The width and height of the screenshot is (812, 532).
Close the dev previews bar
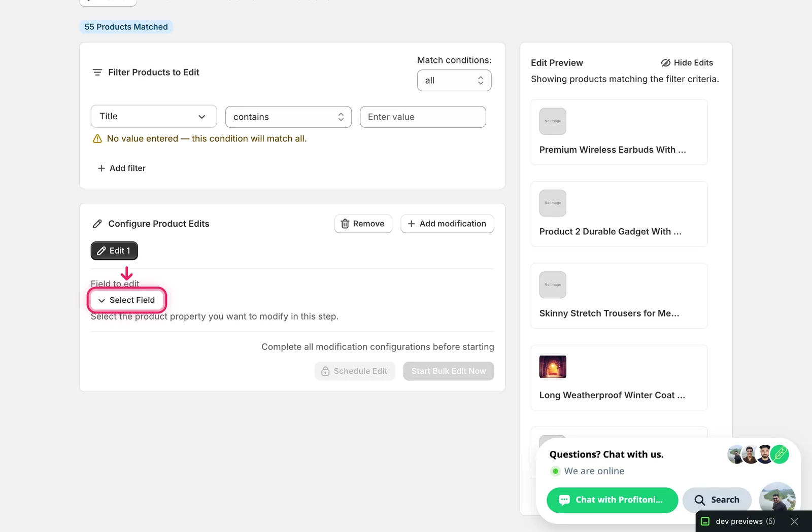point(795,521)
